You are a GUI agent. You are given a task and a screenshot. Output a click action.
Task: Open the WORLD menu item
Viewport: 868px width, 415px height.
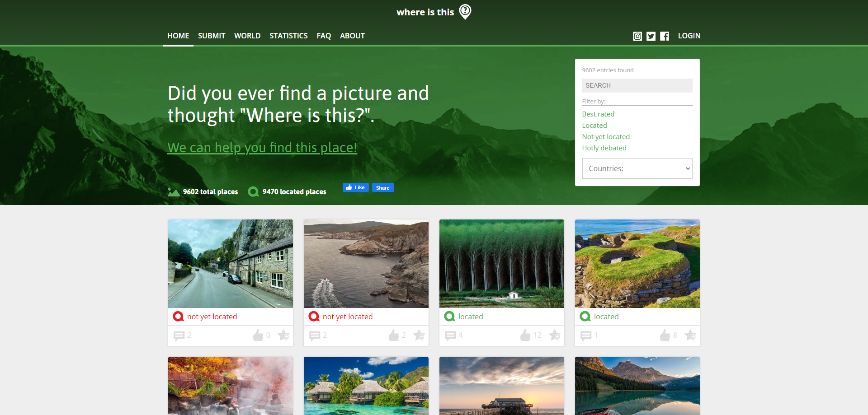pos(247,36)
